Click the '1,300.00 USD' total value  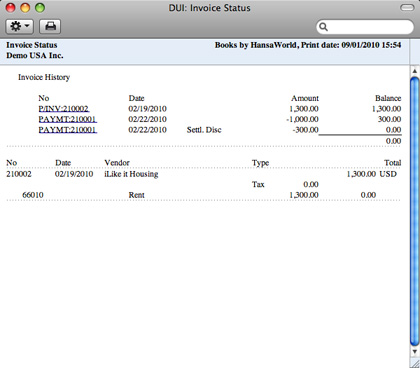click(x=372, y=174)
